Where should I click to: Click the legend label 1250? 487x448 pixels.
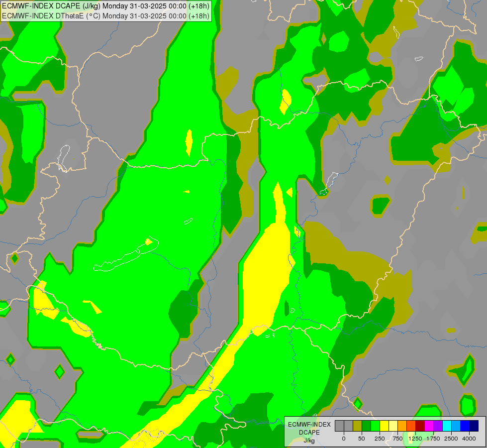415,439
